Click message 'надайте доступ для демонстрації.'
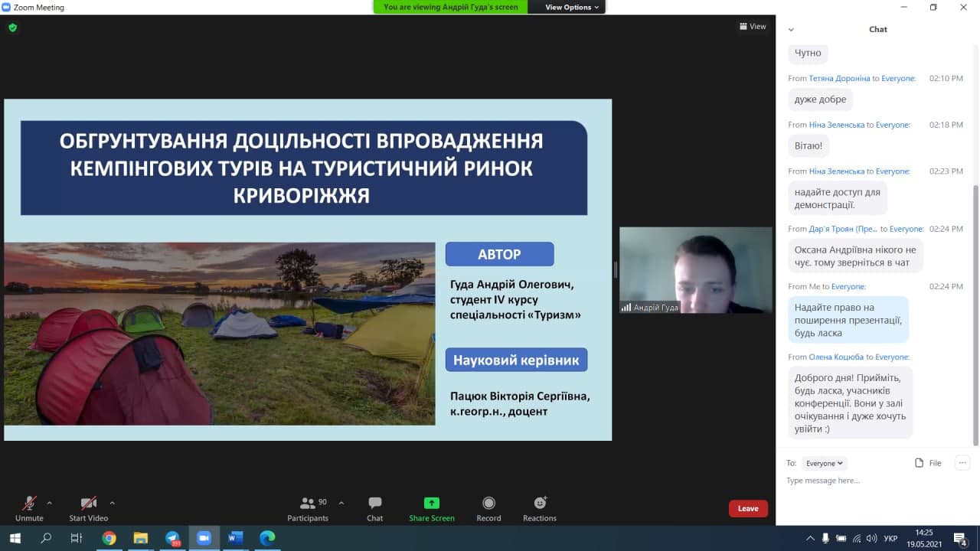Viewport: 980px width, 551px height. coord(838,198)
